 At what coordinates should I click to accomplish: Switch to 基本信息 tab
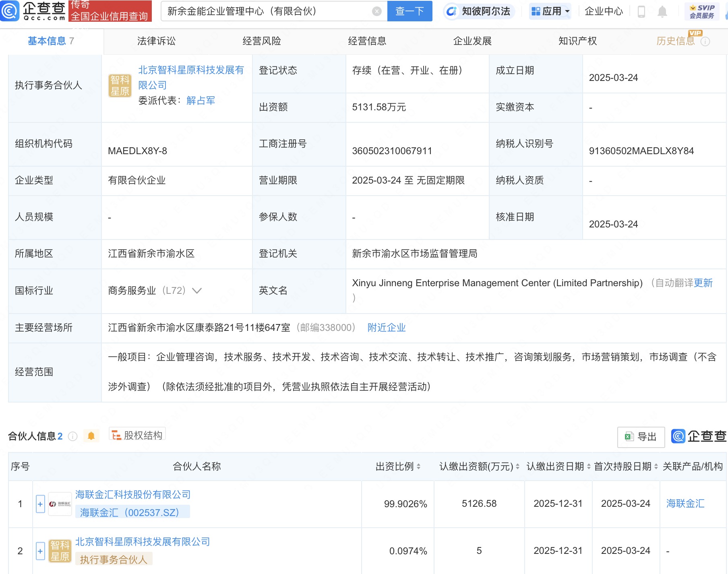click(51, 41)
